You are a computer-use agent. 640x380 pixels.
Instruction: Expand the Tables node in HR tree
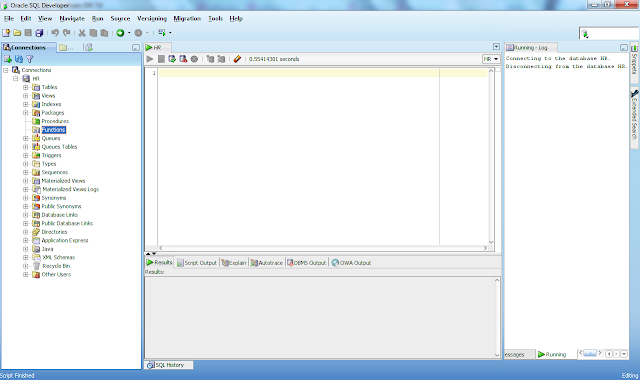pyautogui.click(x=26, y=87)
